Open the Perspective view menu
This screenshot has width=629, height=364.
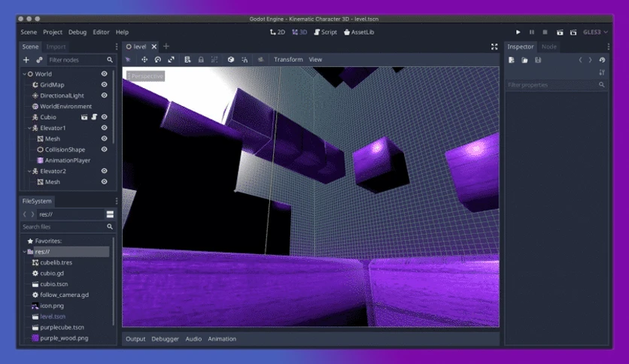click(x=145, y=76)
